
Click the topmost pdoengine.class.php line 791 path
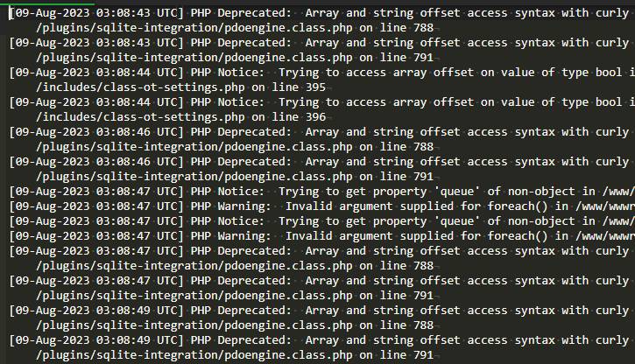(x=235, y=57)
